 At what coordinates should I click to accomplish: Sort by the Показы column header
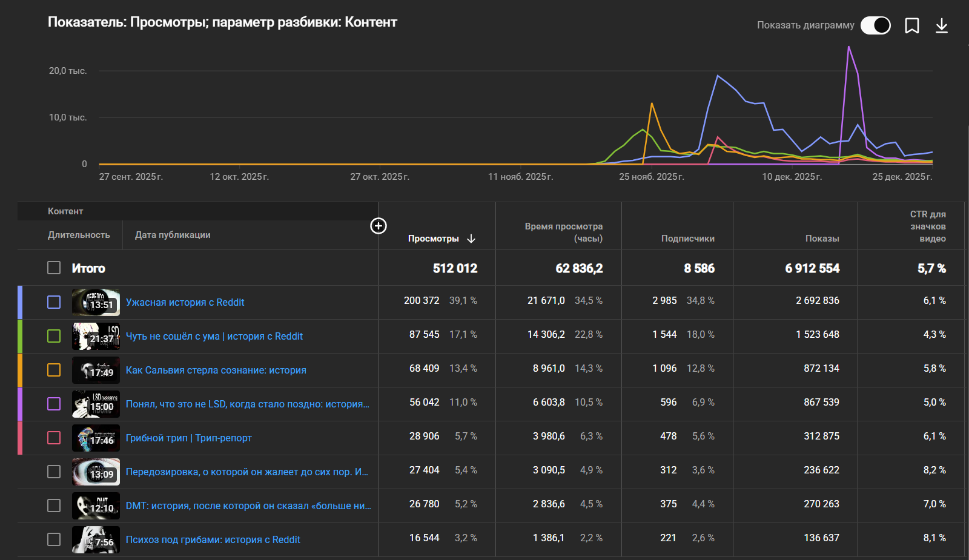tap(822, 239)
